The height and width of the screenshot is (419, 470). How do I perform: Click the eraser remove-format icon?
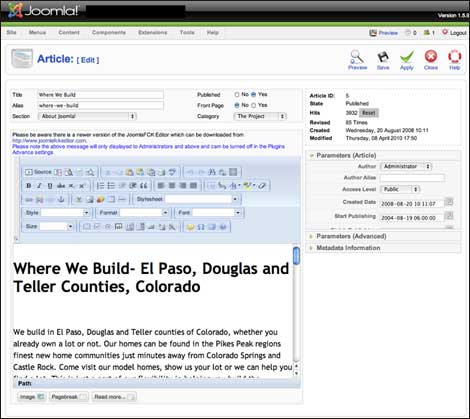pos(262,186)
